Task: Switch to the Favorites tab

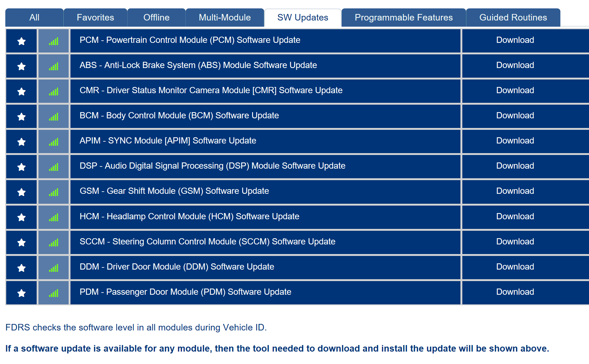Action: (95, 18)
